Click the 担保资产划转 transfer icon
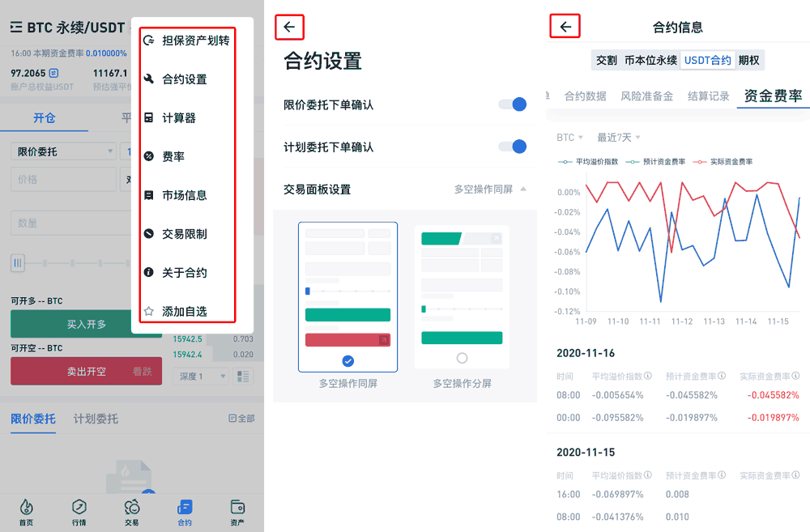810x532 pixels. [x=148, y=40]
